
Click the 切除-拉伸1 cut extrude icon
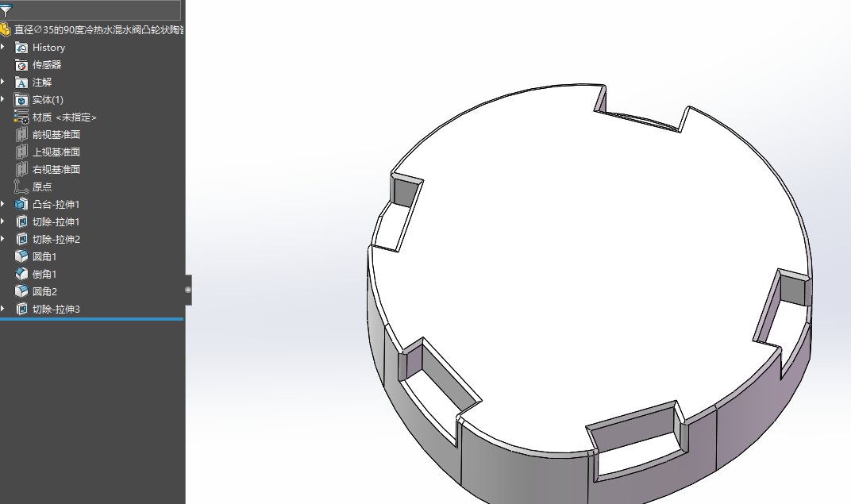[x=21, y=222]
